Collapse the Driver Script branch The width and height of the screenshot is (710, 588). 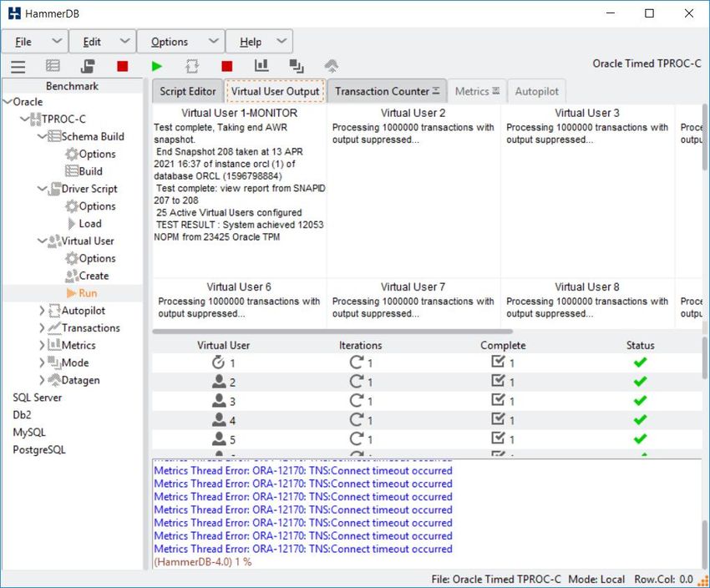tap(42, 189)
